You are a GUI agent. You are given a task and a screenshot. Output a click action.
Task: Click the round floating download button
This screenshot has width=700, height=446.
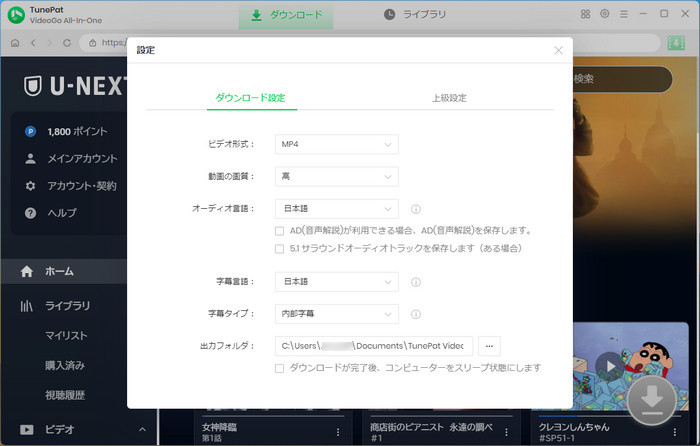[652, 400]
